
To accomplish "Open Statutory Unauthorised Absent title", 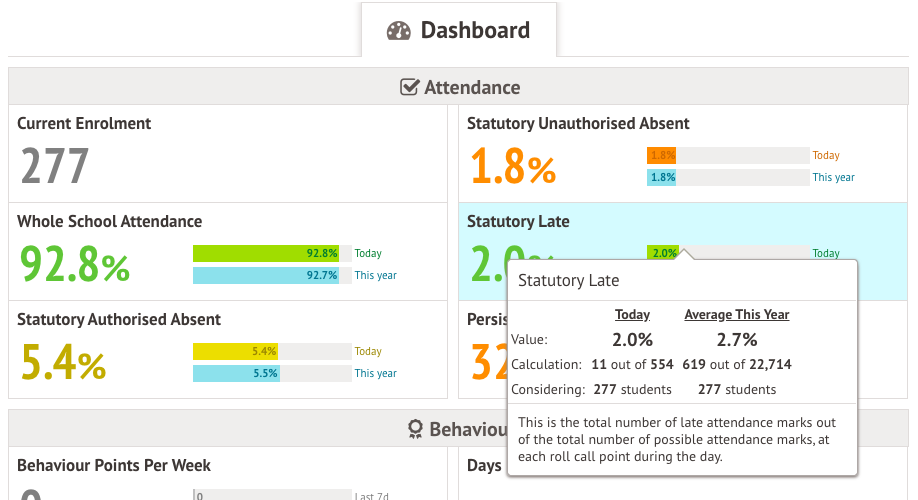I will click(578, 124).
